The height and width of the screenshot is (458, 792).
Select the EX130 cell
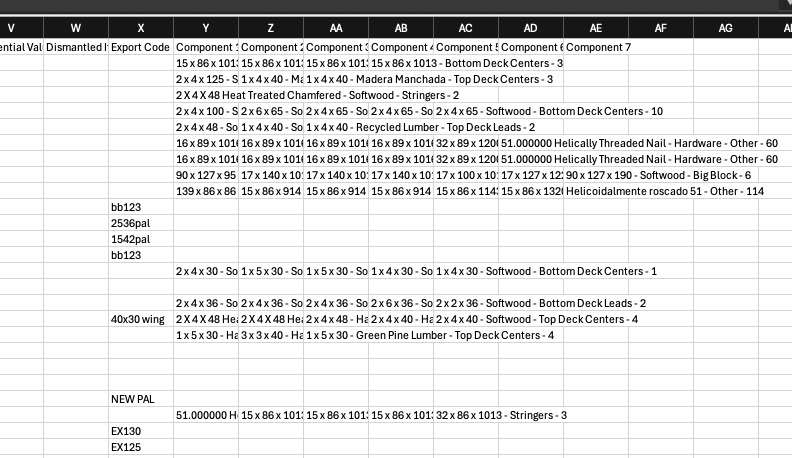(141, 431)
